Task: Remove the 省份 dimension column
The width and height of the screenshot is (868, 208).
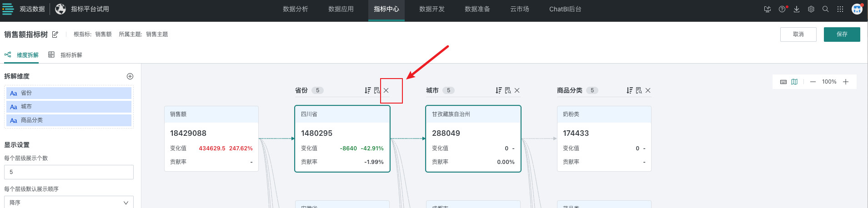Action: click(386, 90)
